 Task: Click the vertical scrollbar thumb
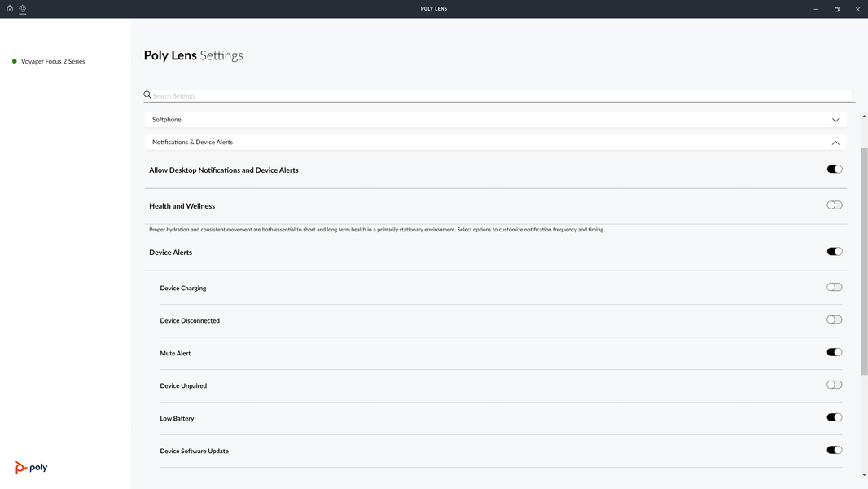pyautogui.click(x=864, y=262)
